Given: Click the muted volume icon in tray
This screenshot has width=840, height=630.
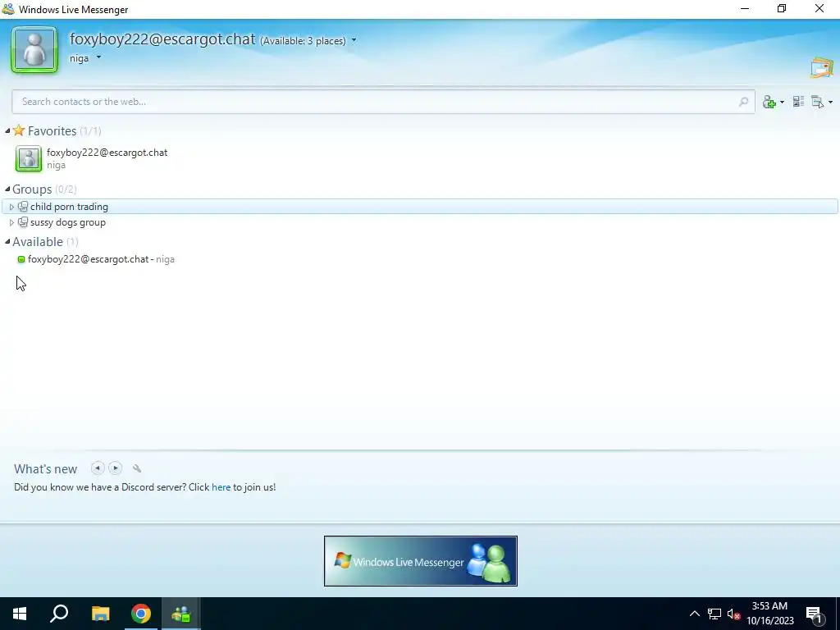Looking at the screenshot, I should tap(734, 614).
